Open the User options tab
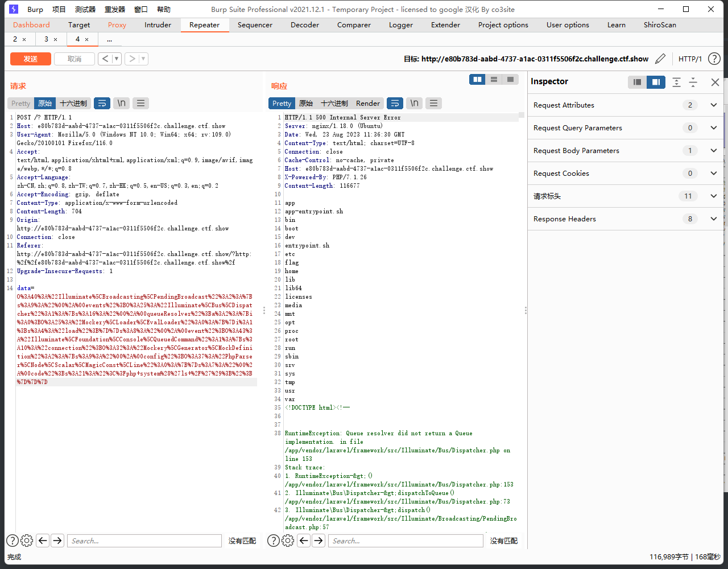Image resolution: width=728 pixels, height=569 pixels. coord(568,25)
